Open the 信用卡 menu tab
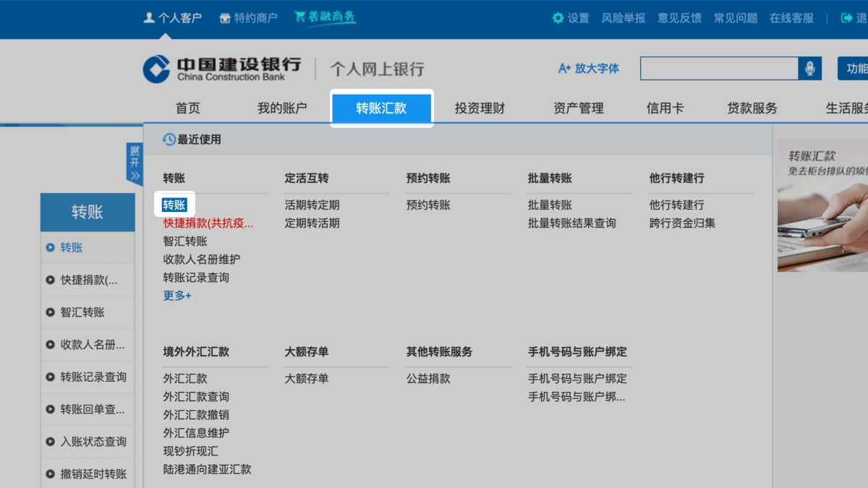Viewport: 868px width, 488px height. [x=665, y=108]
